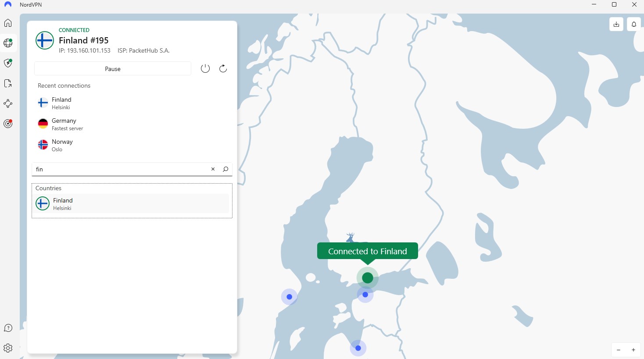Maximize the NordVPN window

(x=614, y=5)
